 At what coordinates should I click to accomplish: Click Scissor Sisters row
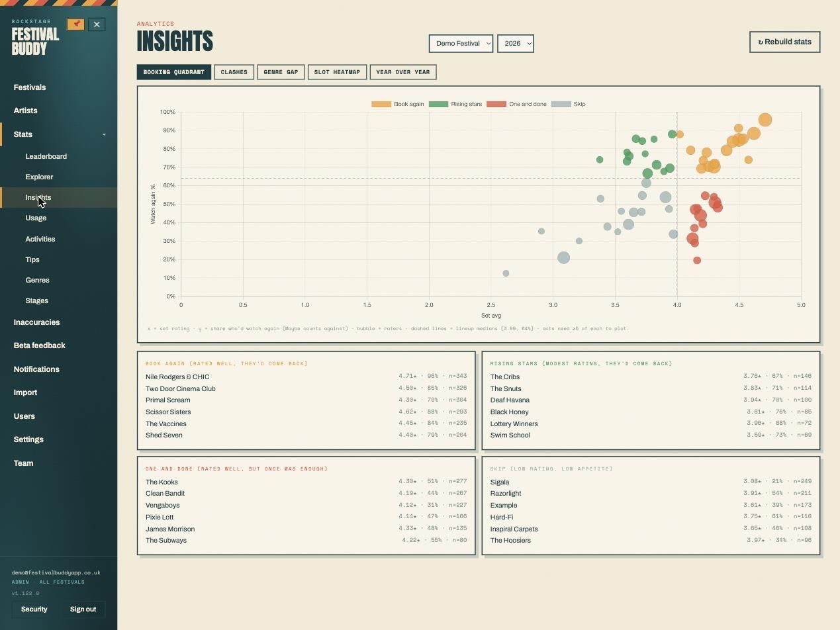click(306, 412)
